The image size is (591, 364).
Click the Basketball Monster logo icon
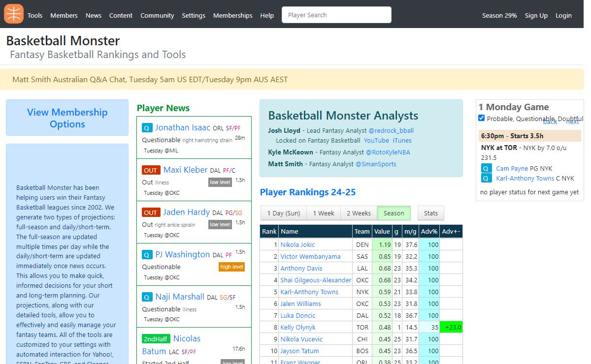[x=14, y=14]
